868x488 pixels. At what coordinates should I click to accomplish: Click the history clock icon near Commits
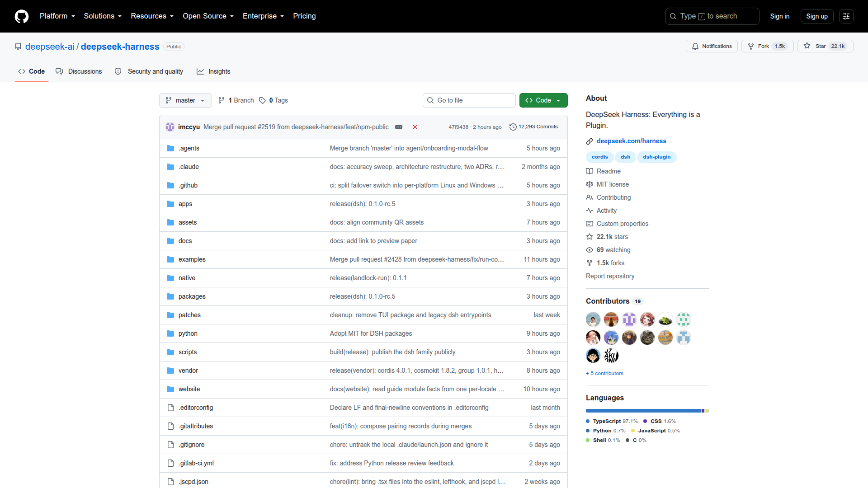pos(513,127)
